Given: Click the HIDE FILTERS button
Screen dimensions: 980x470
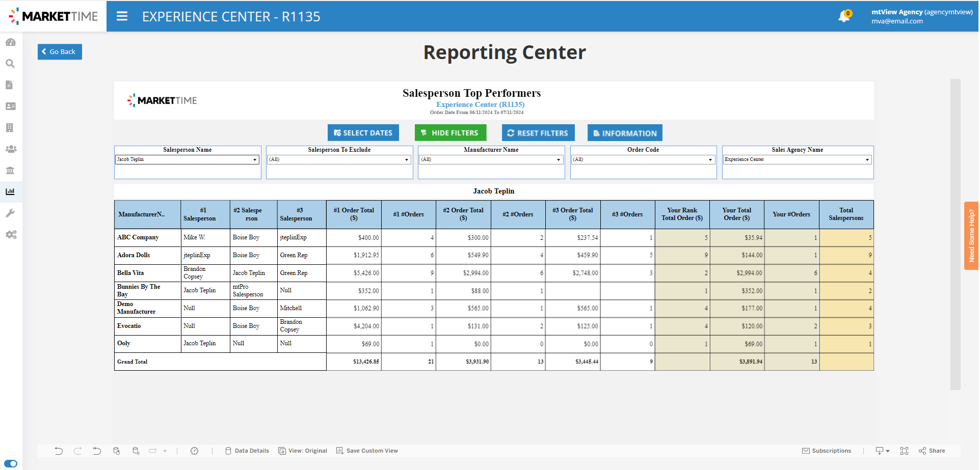Looking at the screenshot, I should click(451, 133).
